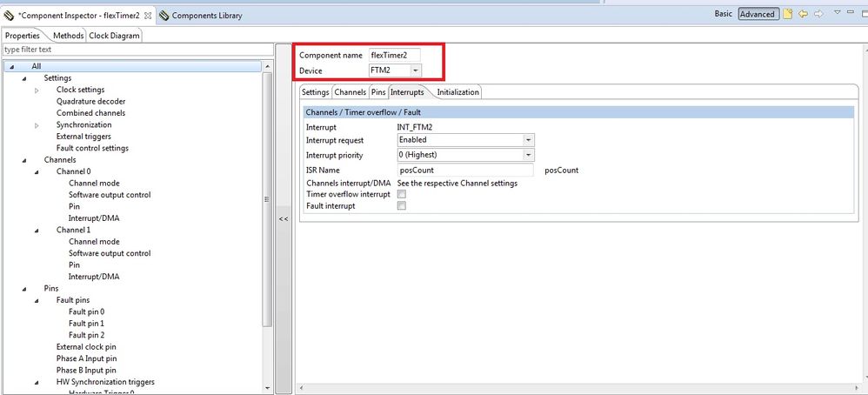Select Phase B Input pin item
Screen dimensions: 868x395
(86, 370)
